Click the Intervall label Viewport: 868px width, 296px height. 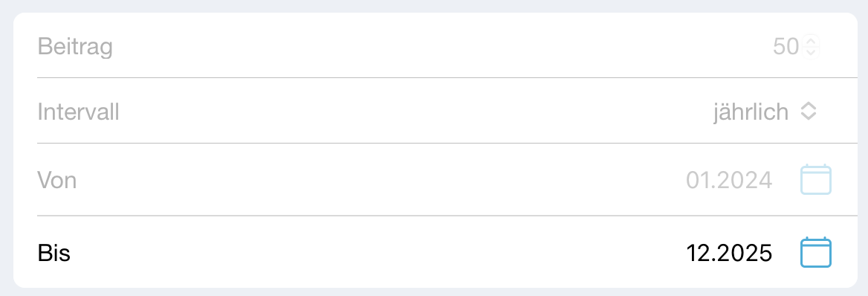tap(79, 112)
